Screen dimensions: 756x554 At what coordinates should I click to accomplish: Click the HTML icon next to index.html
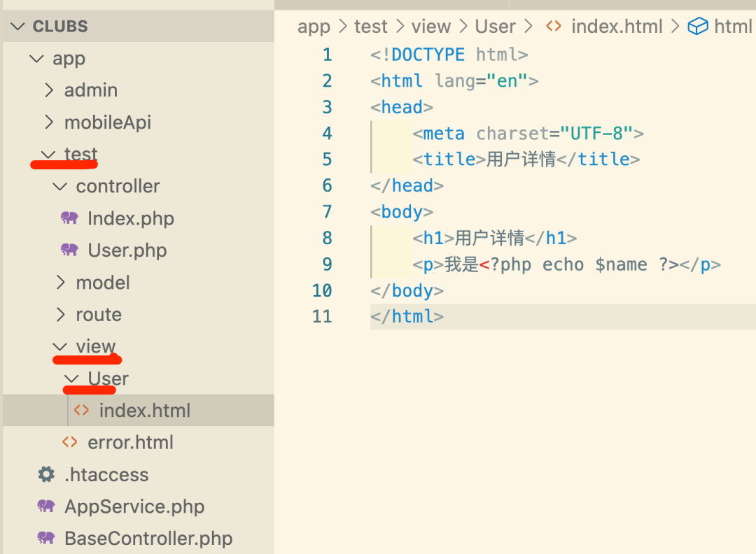(82, 411)
